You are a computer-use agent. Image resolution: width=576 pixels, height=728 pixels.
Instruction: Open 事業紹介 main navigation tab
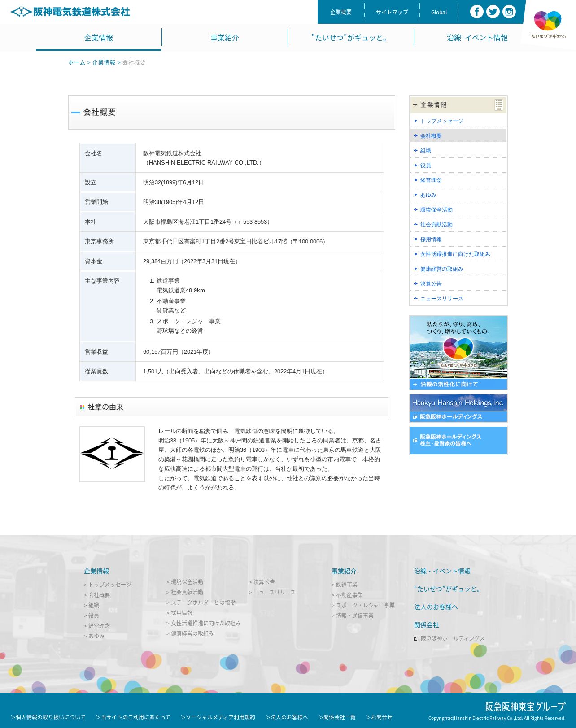[x=225, y=38]
